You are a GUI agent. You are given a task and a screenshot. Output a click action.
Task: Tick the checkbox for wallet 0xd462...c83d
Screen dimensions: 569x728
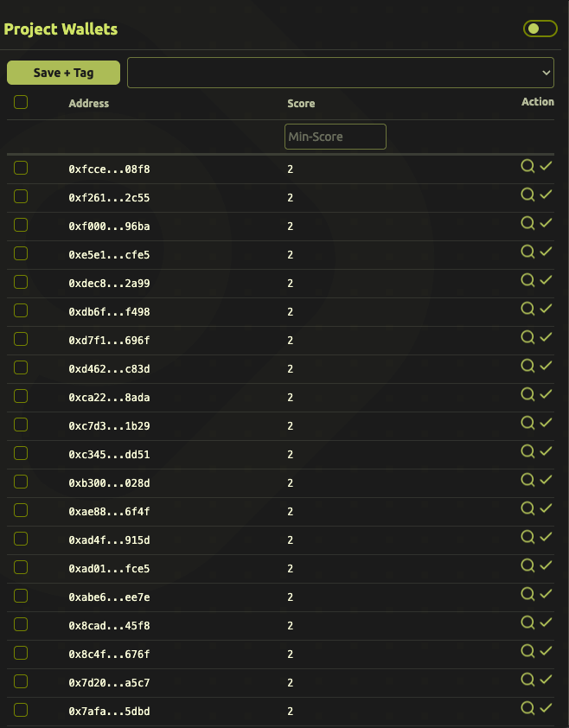click(x=21, y=367)
